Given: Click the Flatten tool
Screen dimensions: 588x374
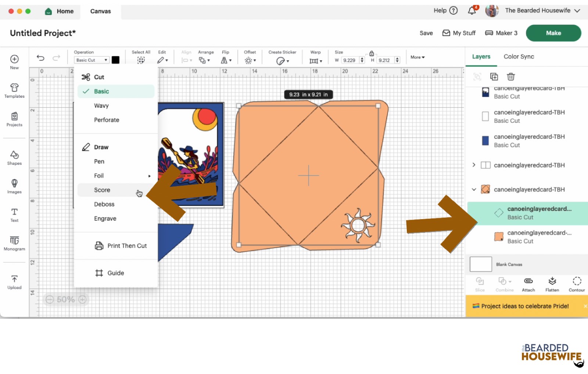Looking at the screenshot, I should click(552, 285).
